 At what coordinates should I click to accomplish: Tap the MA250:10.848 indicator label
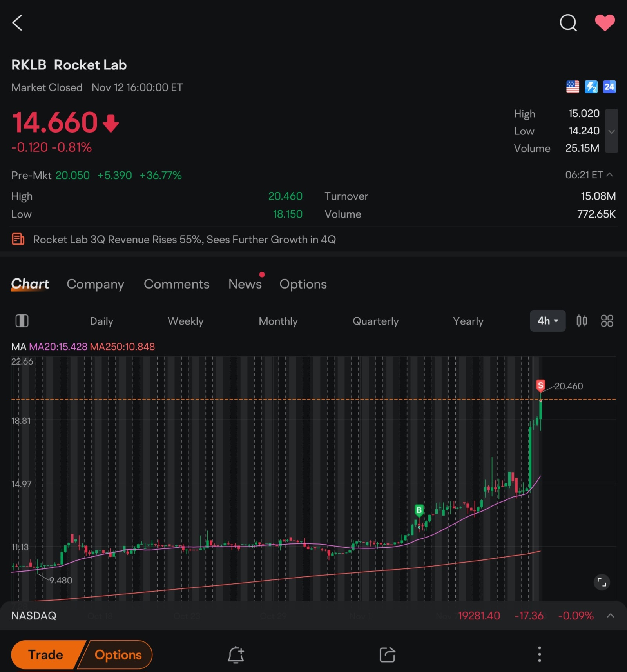122,347
